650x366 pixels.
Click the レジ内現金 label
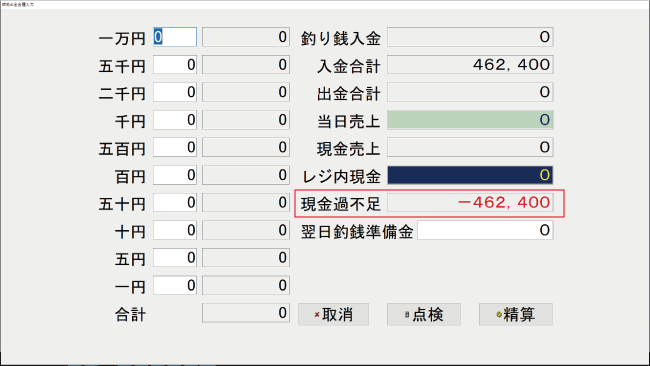[341, 177]
